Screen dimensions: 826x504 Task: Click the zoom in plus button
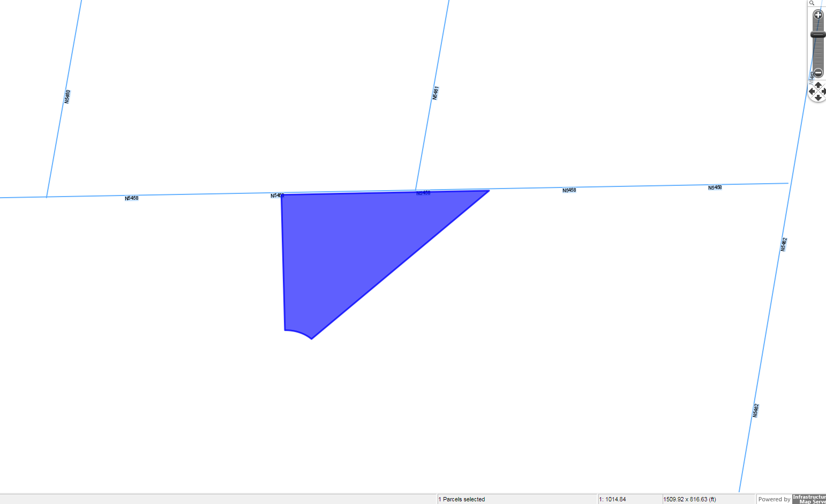point(818,15)
